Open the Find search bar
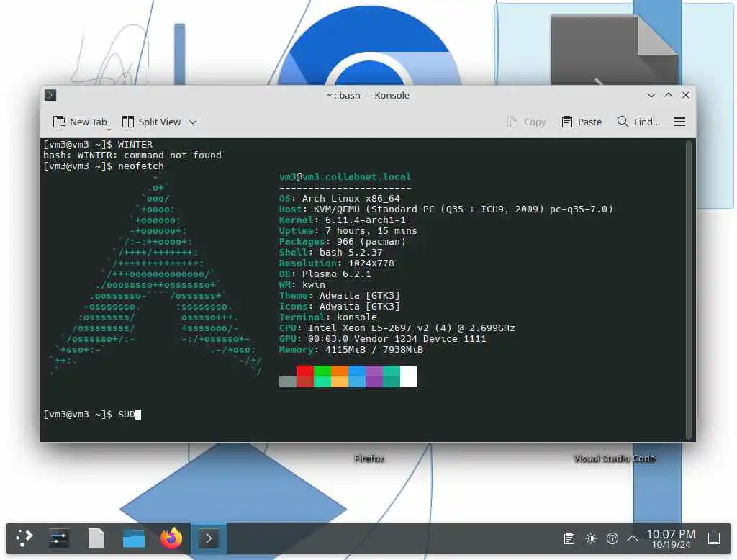The height and width of the screenshot is (560, 737). pyautogui.click(x=638, y=122)
